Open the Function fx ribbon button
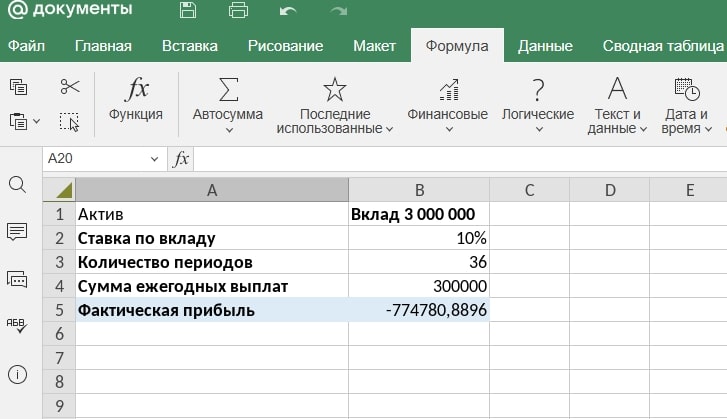The image size is (727, 419). coord(136,100)
